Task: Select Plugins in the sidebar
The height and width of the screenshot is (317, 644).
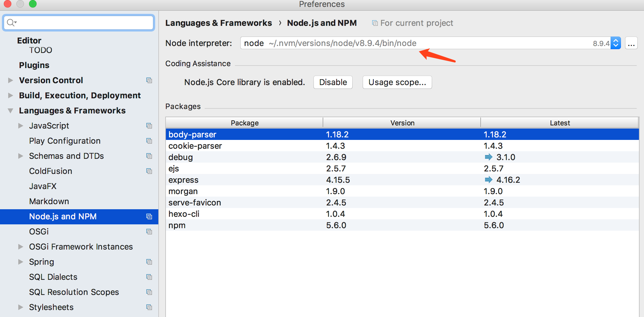Action: [34, 65]
